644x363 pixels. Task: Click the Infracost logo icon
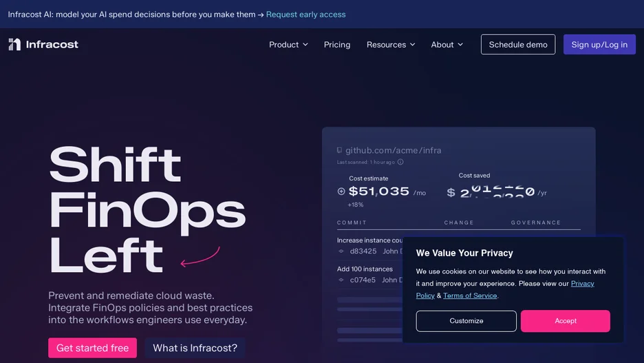pyautogui.click(x=14, y=44)
